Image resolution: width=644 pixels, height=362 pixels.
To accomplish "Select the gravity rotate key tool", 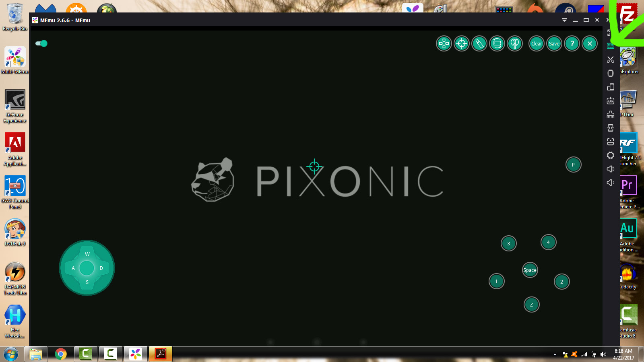I will [x=497, y=43].
